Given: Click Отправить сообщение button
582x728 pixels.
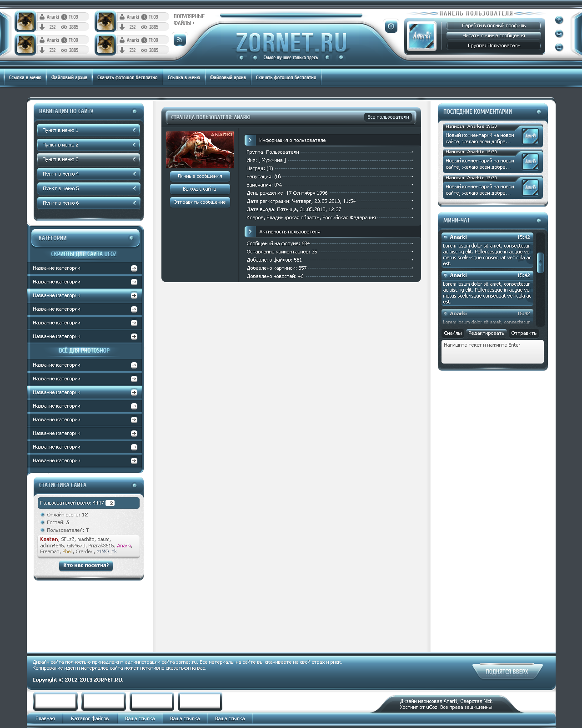Looking at the screenshot, I should pyautogui.click(x=200, y=202).
